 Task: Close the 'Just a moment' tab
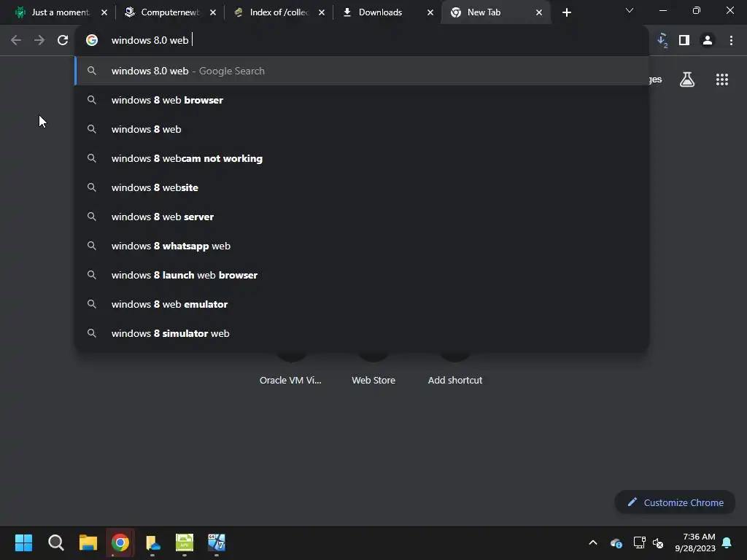(104, 12)
